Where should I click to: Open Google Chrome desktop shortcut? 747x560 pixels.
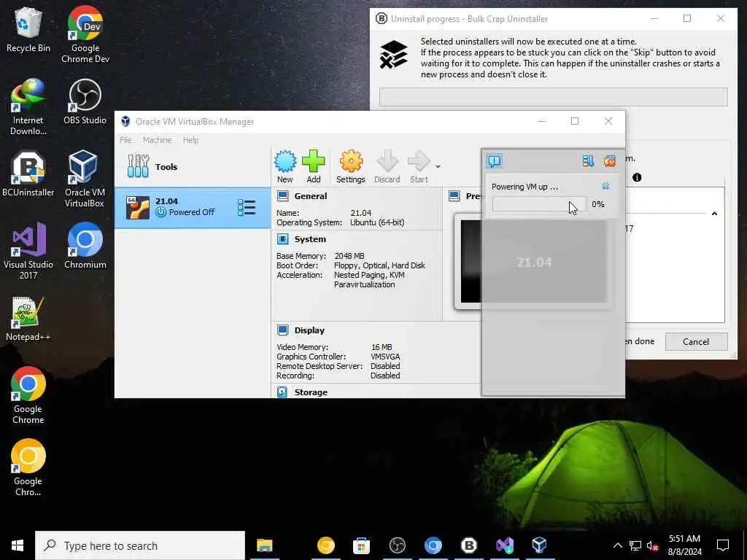[28, 395]
